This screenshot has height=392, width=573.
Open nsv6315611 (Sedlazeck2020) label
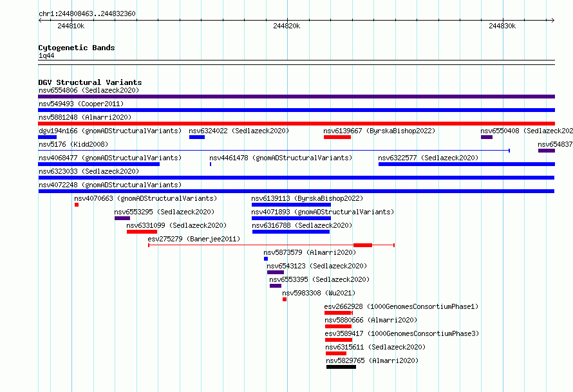[375, 347]
